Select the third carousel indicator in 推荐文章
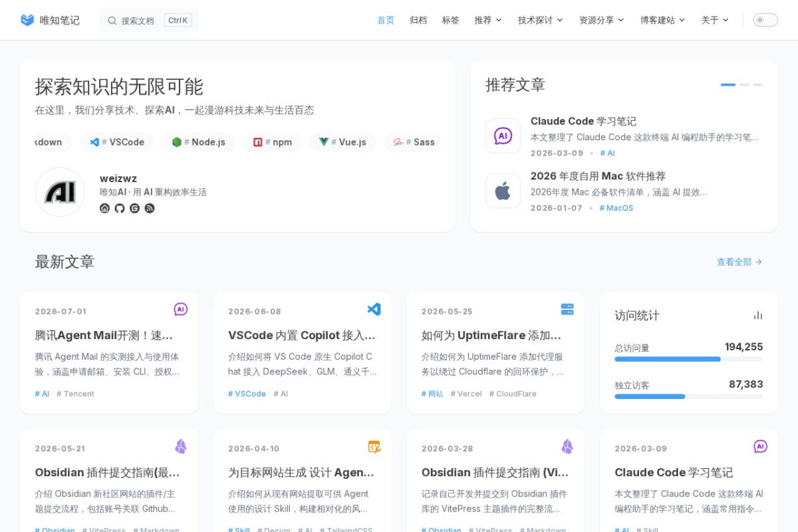This screenshot has height=532, width=798. 758,84
